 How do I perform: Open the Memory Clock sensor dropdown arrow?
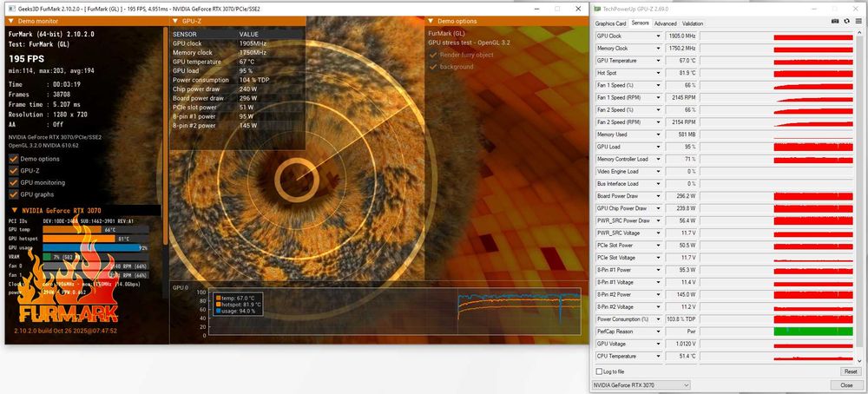tap(658, 48)
